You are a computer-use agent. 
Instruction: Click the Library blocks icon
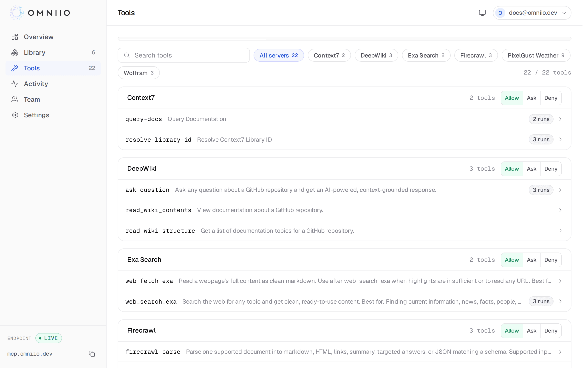pyautogui.click(x=15, y=52)
